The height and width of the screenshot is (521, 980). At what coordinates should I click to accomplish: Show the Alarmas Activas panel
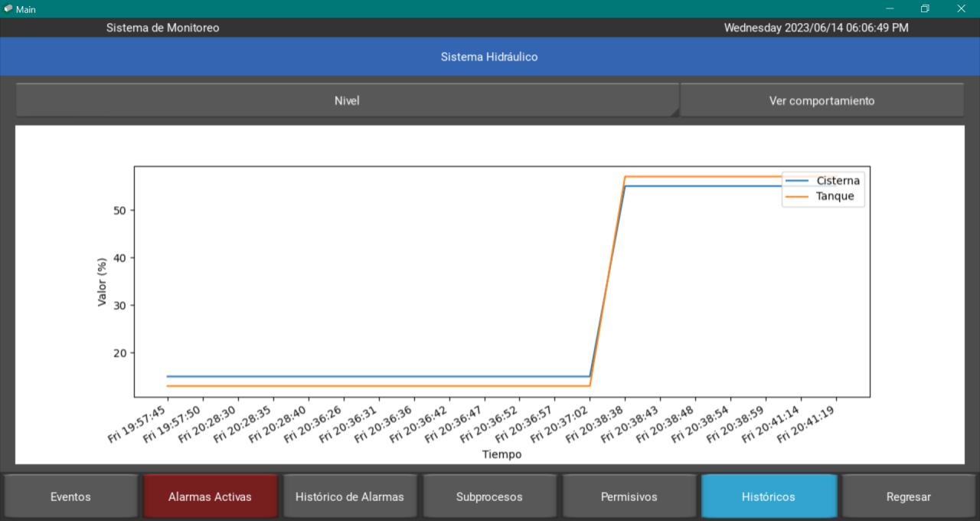(x=210, y=496)
